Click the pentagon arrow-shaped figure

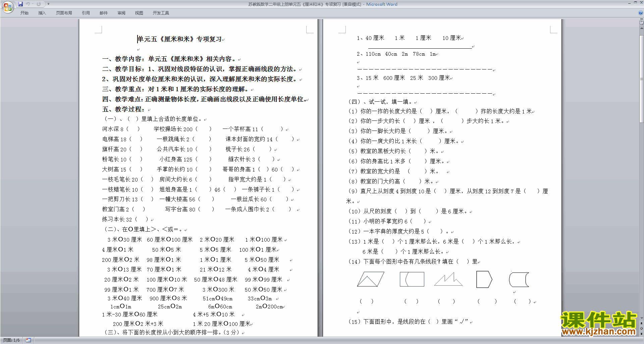484,280
